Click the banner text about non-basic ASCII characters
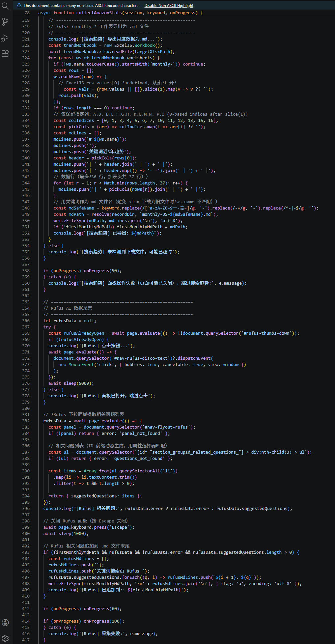335x644 pixels. pyautogui.click(x=81, y=6)
